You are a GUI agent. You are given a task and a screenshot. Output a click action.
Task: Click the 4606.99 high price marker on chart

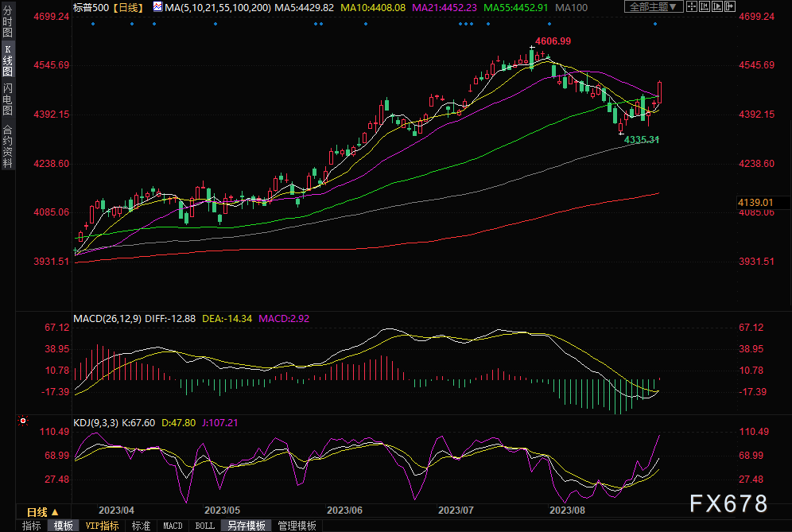pyautogui.click(x=553, y=41)
